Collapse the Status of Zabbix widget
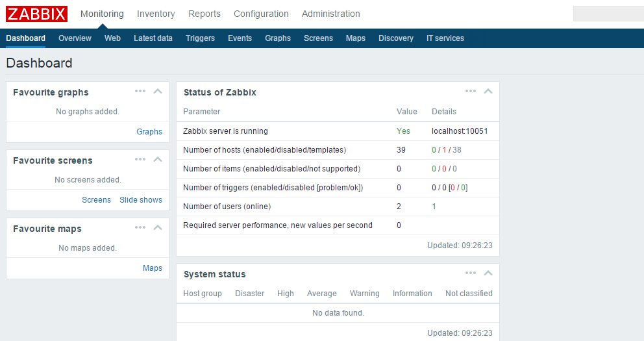The height and width of the screenshot is (341, 644). [x=488, y=91]
